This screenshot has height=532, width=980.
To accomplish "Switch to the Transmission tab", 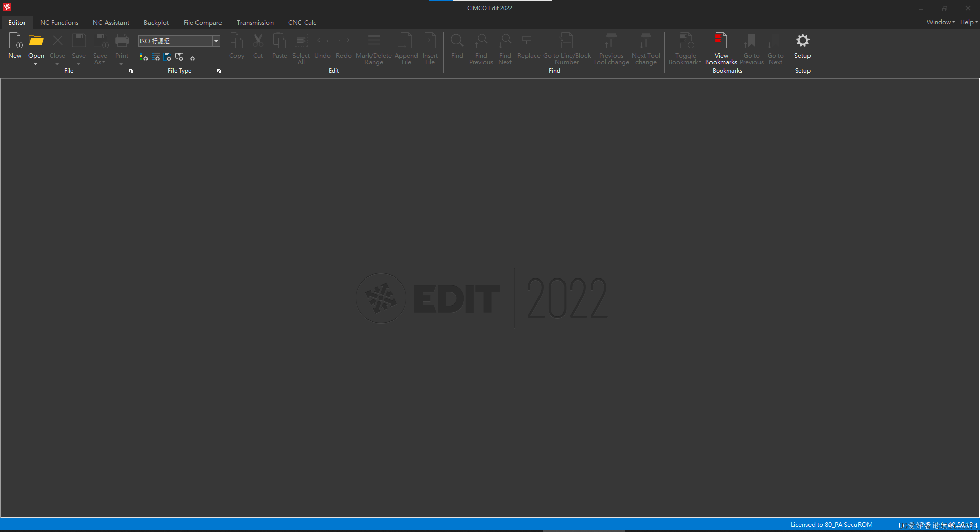I will point(255,23).
